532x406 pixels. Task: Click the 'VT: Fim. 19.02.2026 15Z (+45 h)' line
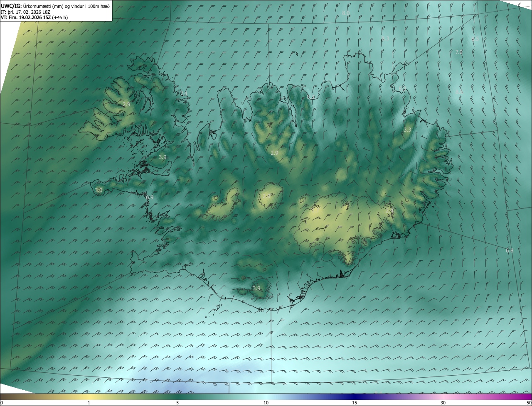click(x=34, y=17)
